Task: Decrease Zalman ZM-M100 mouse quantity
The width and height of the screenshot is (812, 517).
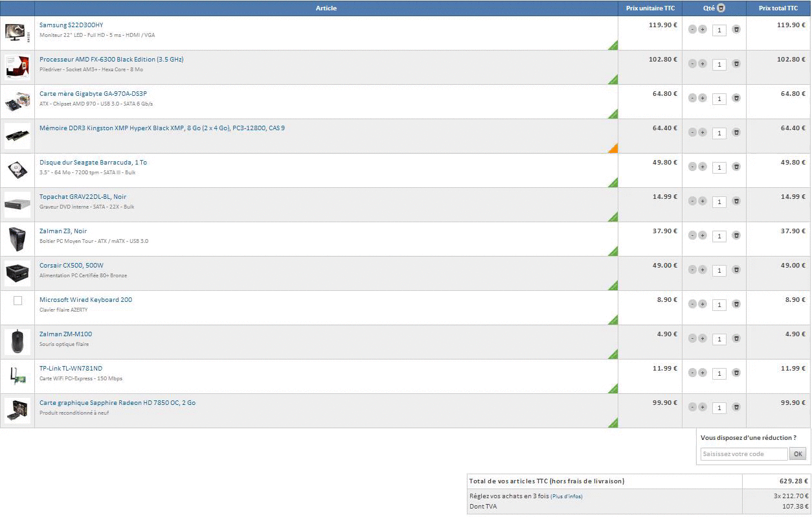Action: point(692,338)
